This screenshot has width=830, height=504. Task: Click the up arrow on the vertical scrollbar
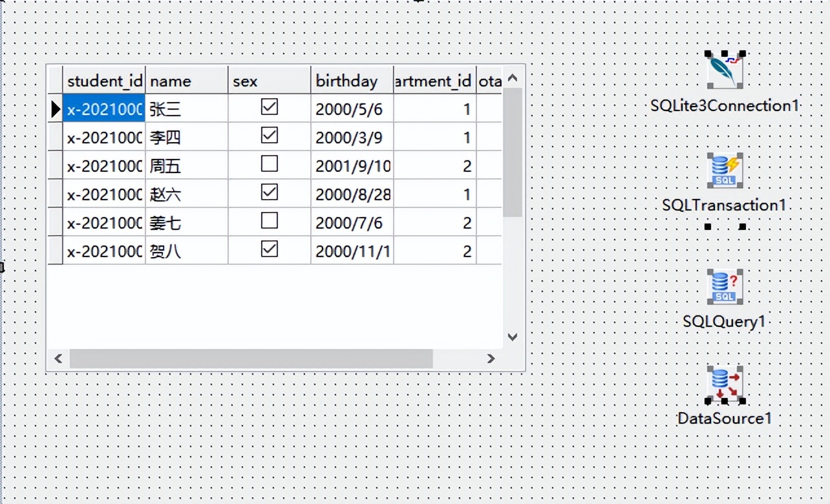pyautogui.click(x=512, y=77)
